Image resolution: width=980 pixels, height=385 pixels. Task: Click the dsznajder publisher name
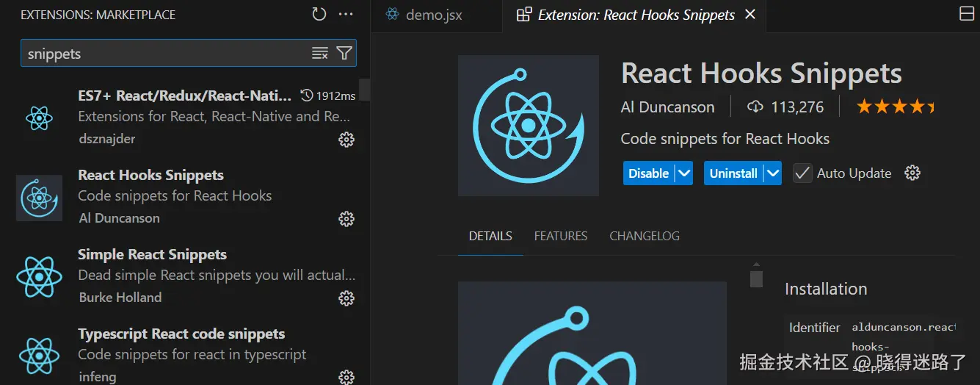point(106,138)
